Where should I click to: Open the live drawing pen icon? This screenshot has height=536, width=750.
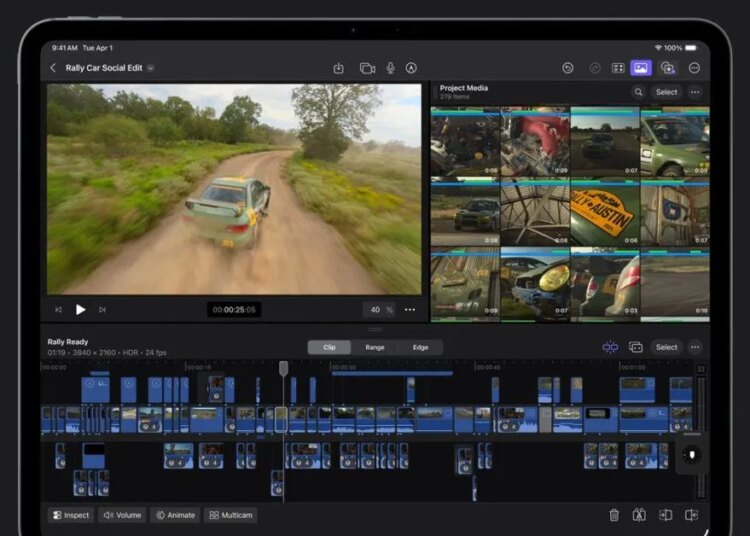pyautogui.click(x=411, y=68)
